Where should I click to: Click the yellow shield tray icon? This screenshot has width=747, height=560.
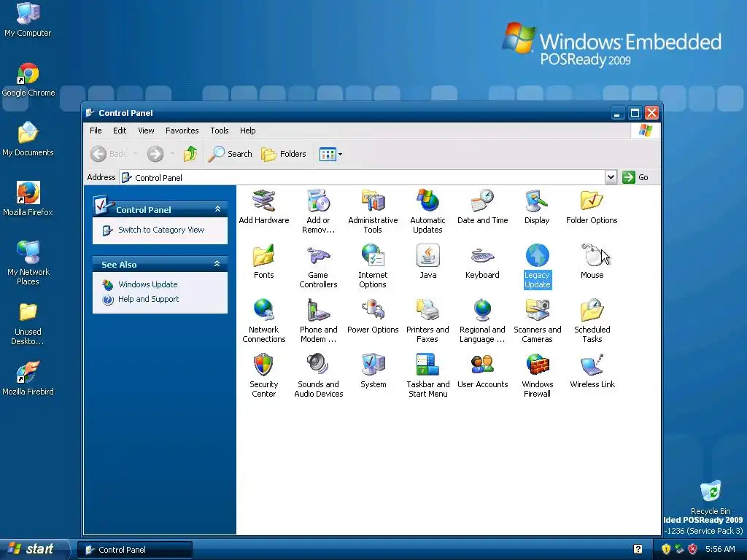coord(666,549)
